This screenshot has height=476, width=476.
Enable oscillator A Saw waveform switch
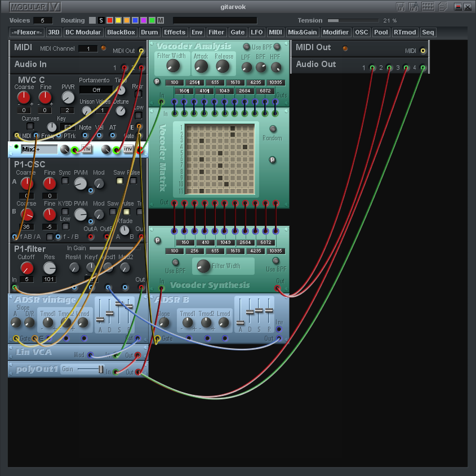coord(119,181)
